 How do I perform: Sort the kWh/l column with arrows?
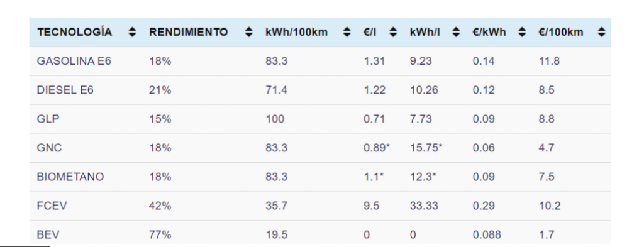click(x=456, y=33)
